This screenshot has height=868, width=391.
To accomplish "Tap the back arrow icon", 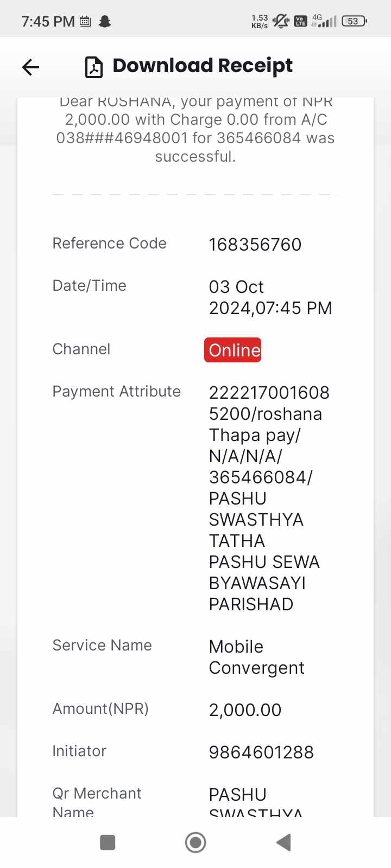I will click(30, 67).
